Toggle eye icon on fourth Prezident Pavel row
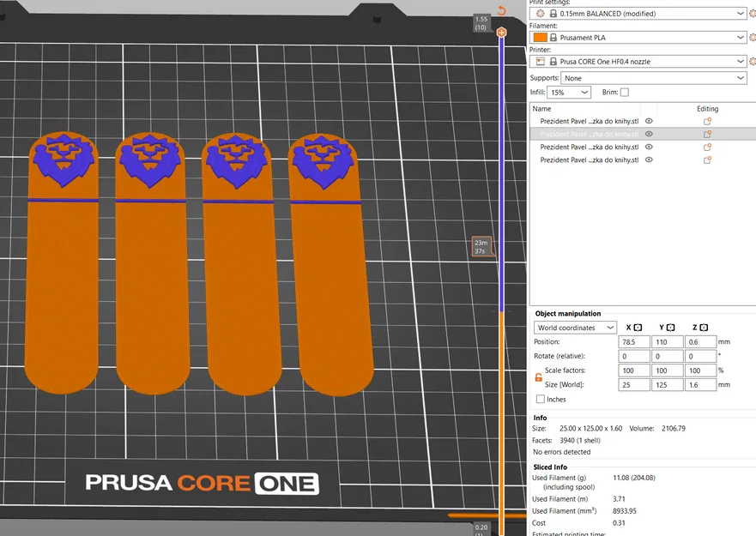756x536 pixels. pos(649,160)
